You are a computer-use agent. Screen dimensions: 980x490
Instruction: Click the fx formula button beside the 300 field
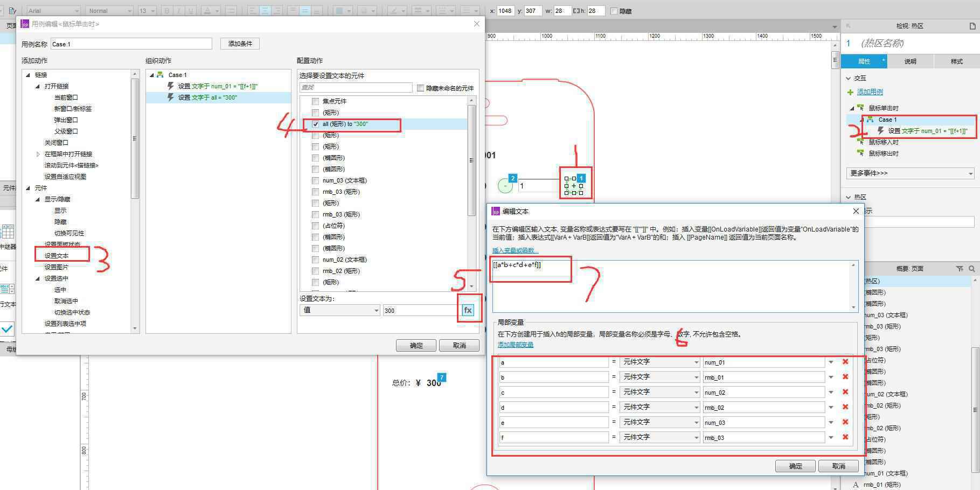(468, 310)
